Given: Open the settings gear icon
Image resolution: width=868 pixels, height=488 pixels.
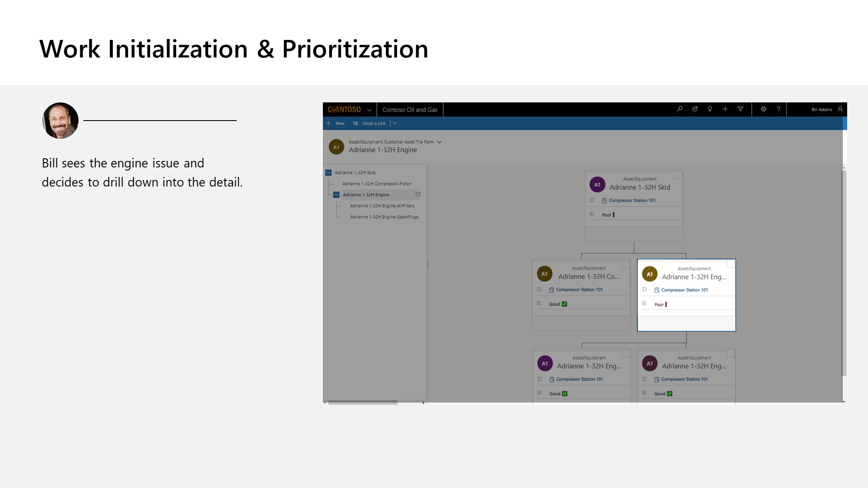Looking at the screenshot, I should click(763, 109).
